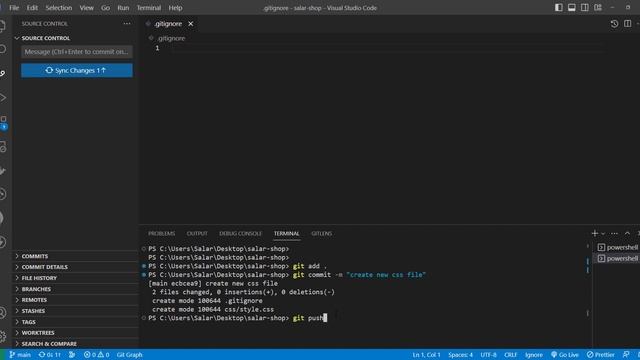
Task: Open the Run and Debug view
Action: [2, 98]
